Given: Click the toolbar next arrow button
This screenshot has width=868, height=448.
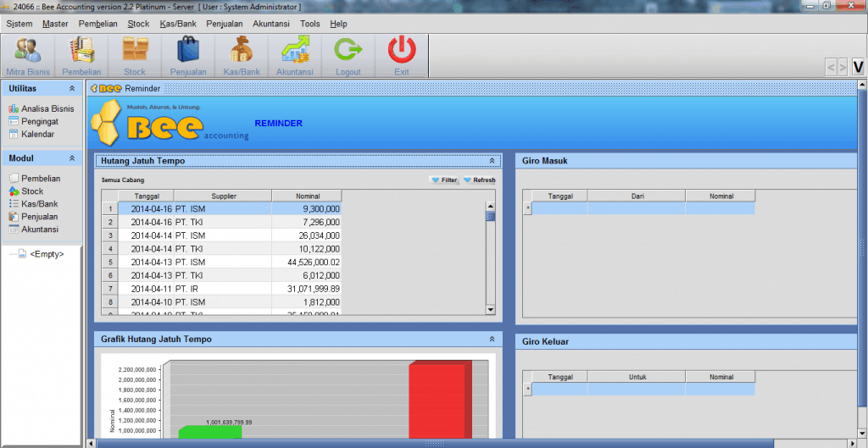Looking at the screenshot, I should (x=843, y=67).
